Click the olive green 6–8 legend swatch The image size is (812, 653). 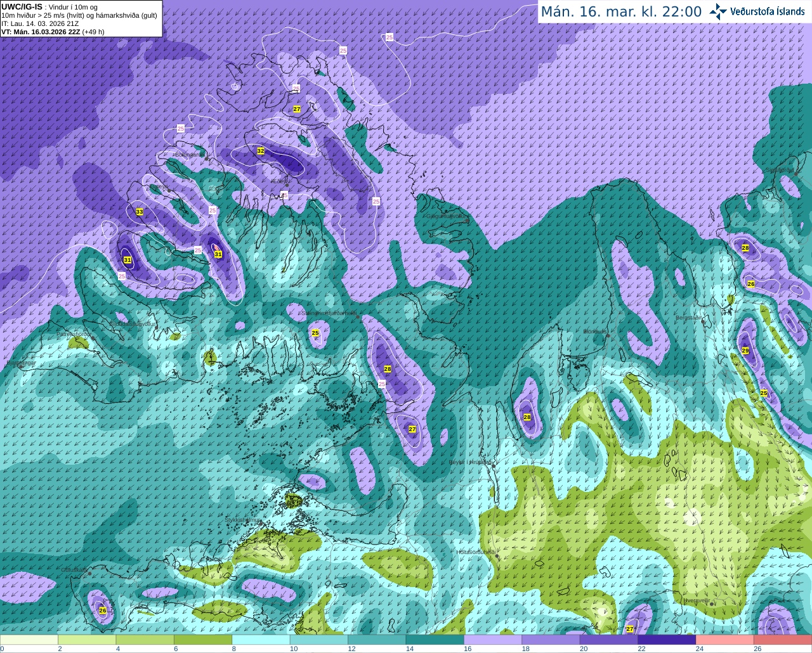pyautogui.click(x=203, y=640)
